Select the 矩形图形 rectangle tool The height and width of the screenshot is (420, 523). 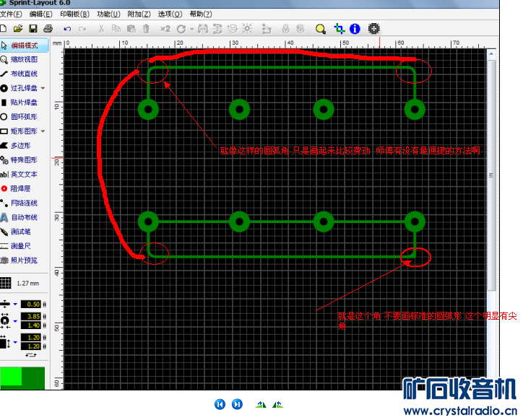point(20,131)
